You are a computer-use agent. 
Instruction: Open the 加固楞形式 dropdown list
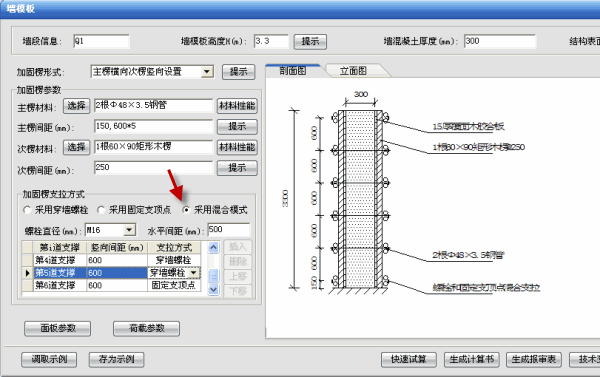[x=207, y=72]
